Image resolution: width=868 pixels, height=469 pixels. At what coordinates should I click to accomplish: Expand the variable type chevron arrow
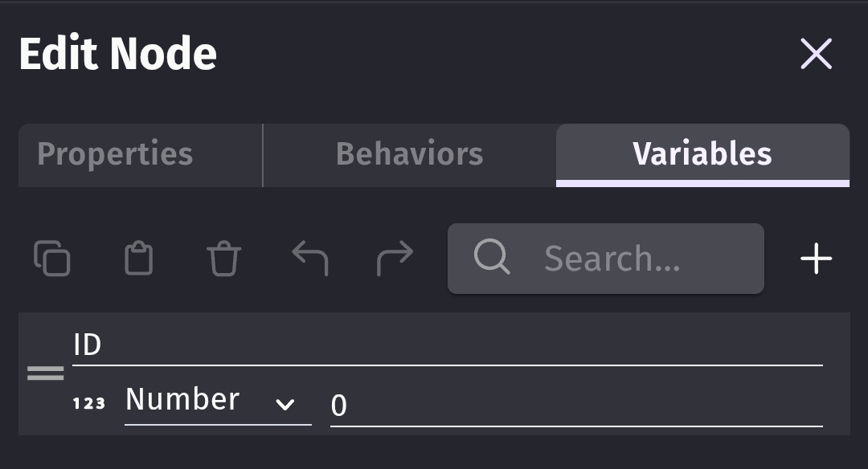click(285, 404)
